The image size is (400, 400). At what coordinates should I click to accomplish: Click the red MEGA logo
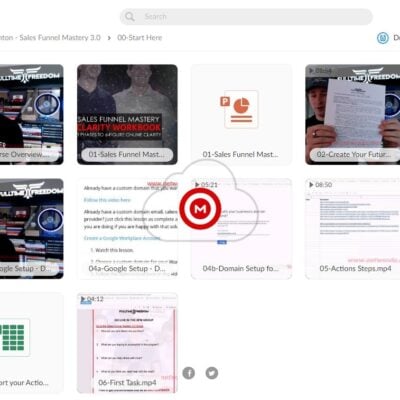tap(200, 209)
